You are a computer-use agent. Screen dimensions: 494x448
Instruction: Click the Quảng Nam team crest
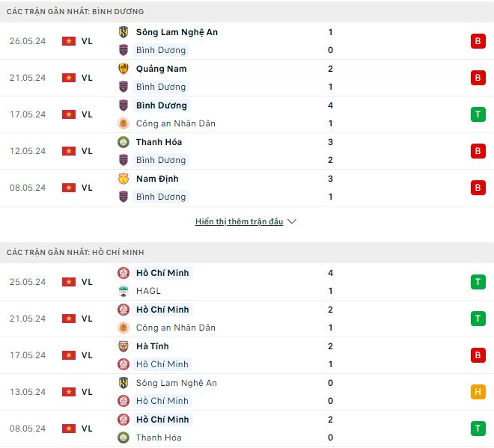tap(124, 69)
